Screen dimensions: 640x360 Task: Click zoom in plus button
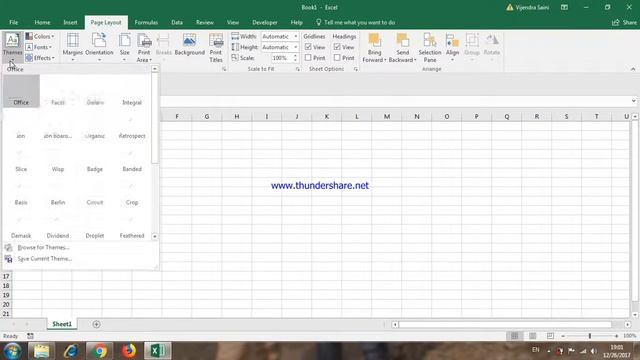(616, 336)
